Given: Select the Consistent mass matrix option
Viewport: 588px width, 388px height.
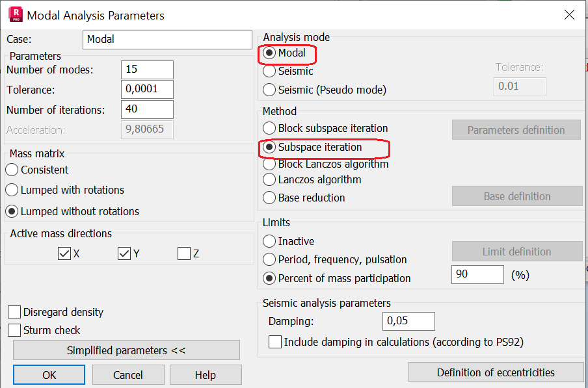Looking at the screenshot, I should (12, 170).
